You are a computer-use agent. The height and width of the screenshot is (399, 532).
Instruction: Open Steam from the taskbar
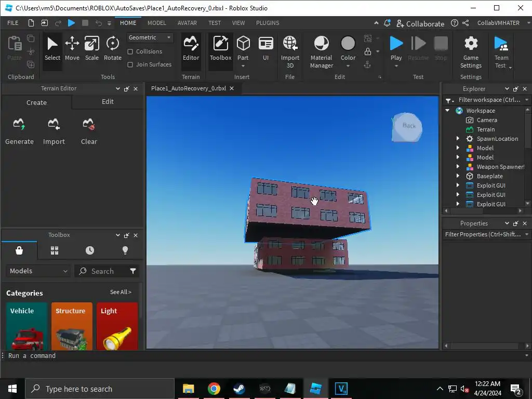pos(239,389)
